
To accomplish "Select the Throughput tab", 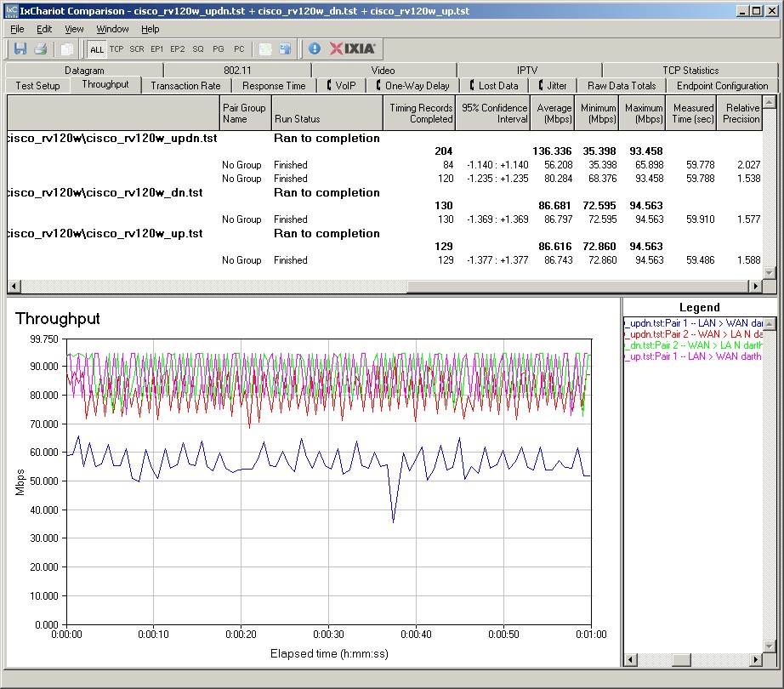I will [x=105, y=84].
